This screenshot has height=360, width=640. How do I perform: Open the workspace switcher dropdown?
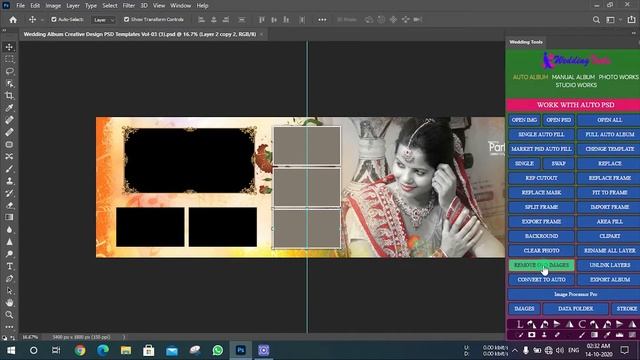[x=613, y=20]
